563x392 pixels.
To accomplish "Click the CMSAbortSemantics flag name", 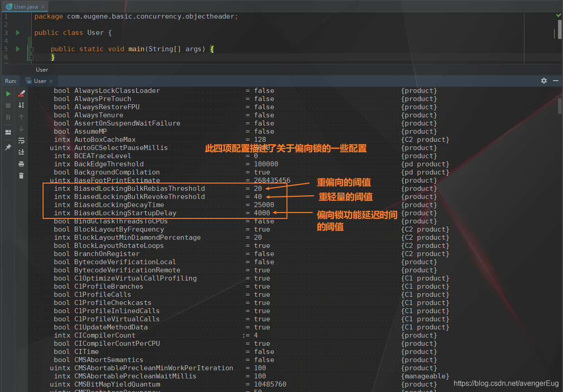I will (x=109, y=360).
